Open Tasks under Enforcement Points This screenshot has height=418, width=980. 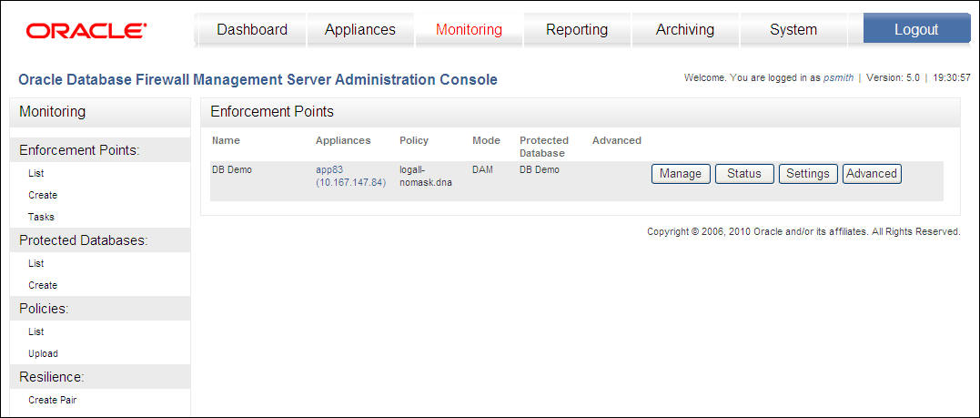coord(41,217)
